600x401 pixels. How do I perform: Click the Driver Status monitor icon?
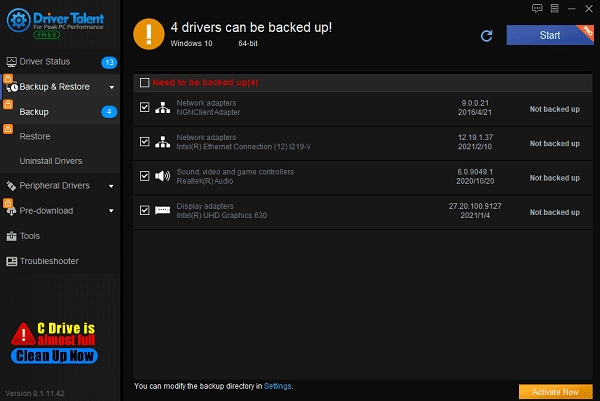pyautogui.click(x=11, y=62)
